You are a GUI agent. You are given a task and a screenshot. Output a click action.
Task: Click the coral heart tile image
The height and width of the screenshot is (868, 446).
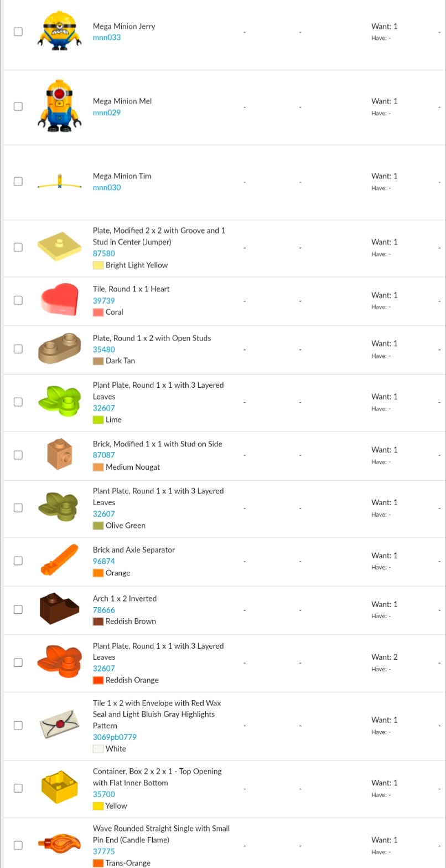[59, 300]
